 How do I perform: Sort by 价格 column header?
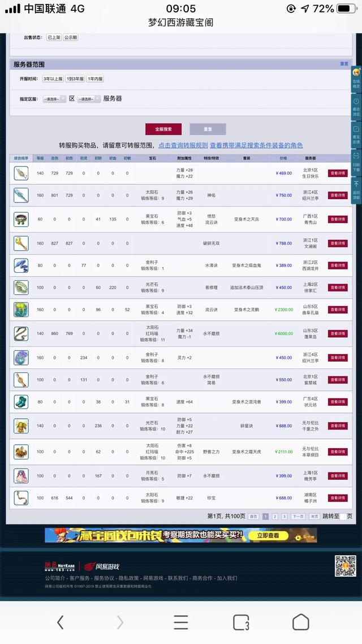coord(283,158)
